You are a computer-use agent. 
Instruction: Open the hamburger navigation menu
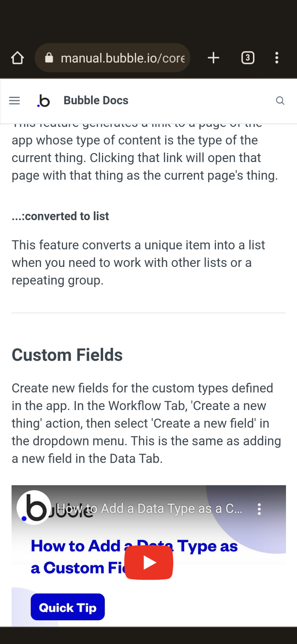pos(14,100)
